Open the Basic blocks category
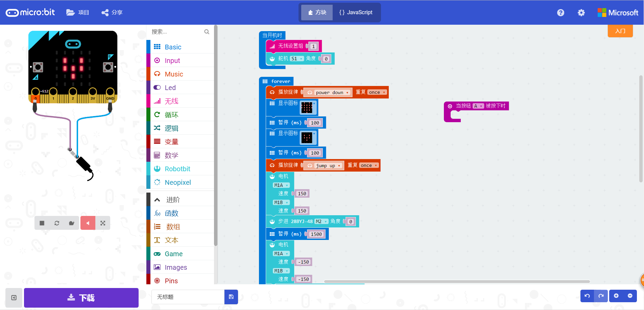644x310 pixels. tap(180, 47)
